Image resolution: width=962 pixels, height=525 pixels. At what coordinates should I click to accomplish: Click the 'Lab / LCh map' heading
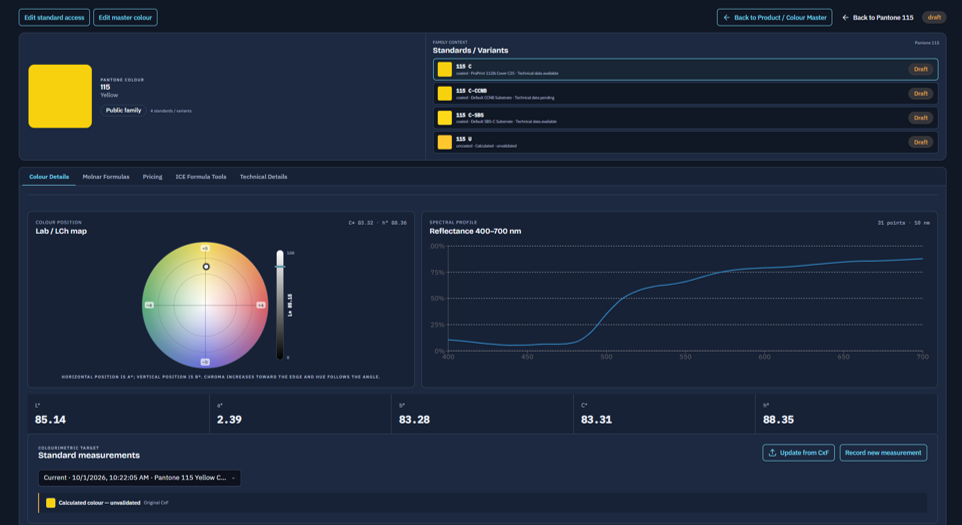[x=61, y=231]
